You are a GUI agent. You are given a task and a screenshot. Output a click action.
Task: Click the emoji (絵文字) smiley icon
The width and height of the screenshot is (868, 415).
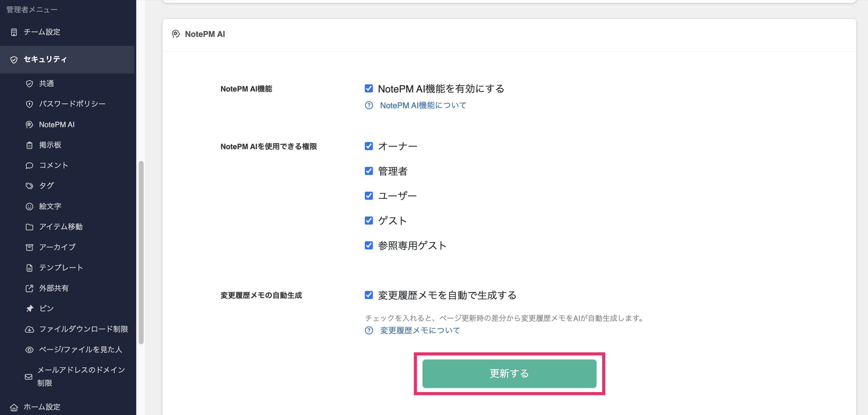click(x=29, y=207)
